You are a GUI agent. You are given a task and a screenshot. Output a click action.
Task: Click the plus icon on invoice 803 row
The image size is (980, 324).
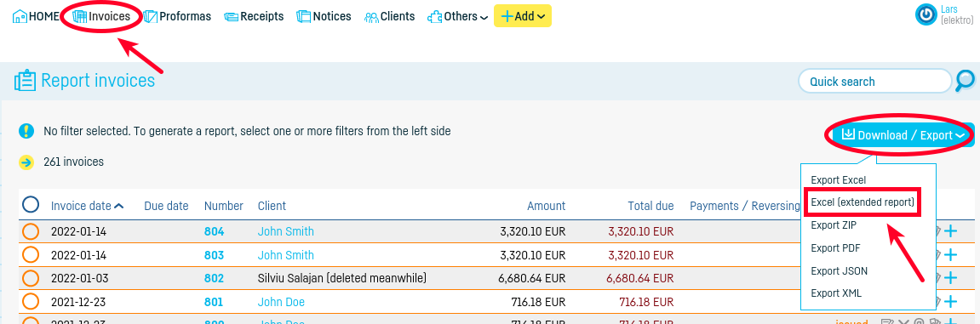(x=950, y=255)
